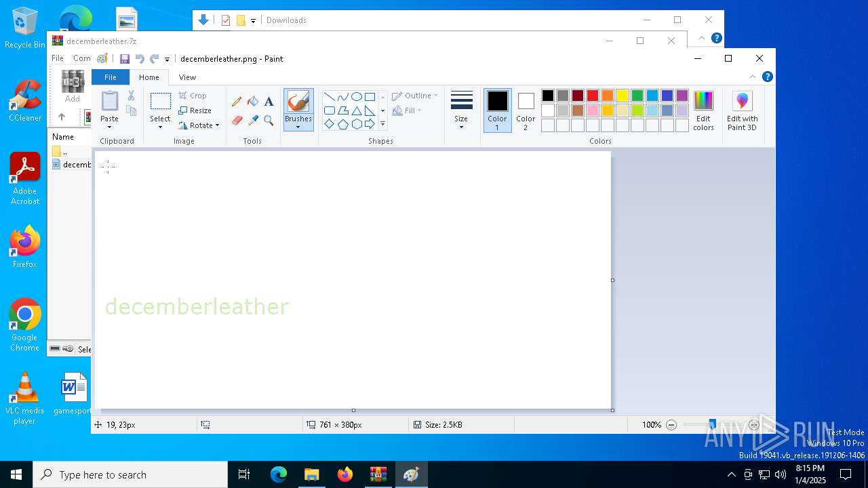
Task: Pick the purple color swatch
Action: 682,96
